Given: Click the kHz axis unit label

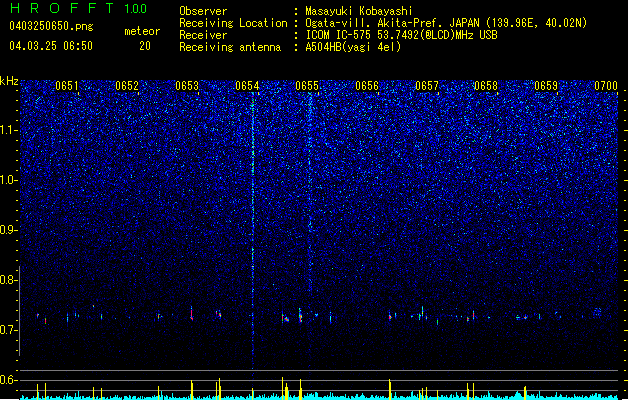Looking at the screenshot, I should [9, 81].
